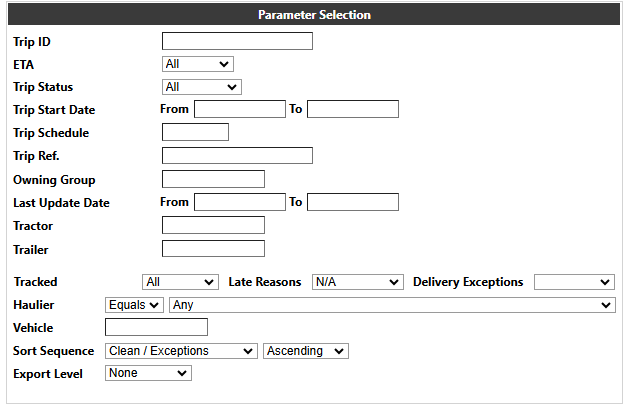The image size is (629, 408).
Task: Click the Trip Ref. input box
Action: 237,156
